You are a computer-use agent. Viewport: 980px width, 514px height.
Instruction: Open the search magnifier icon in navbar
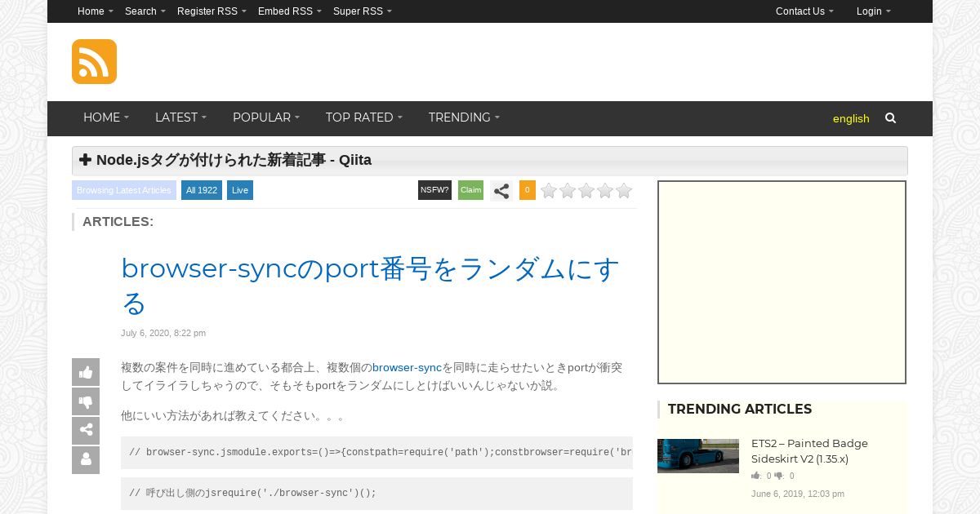tap(890, 118)
